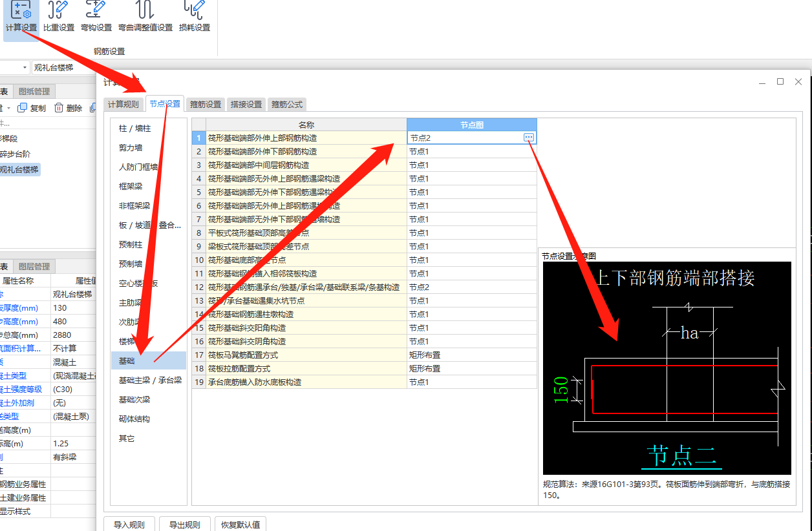Screen dimensions: 812x531
Task: Click 平板式筏形基础顶部高差节点 row
Action: [306, 233]
